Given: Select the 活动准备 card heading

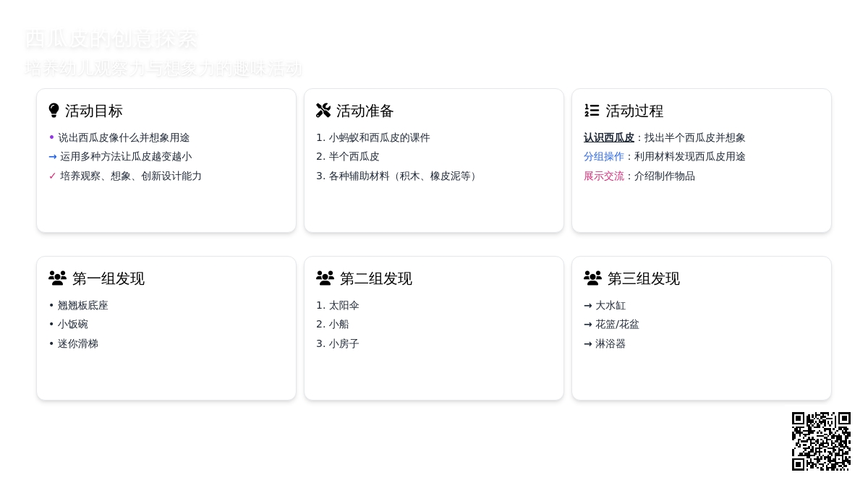Looking at the screenshot, I should [x=365, y=111].
